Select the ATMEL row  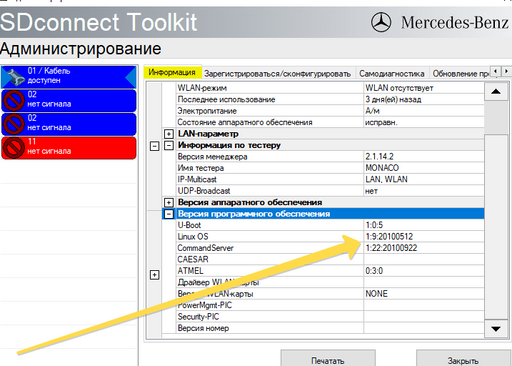click(330, 271)
